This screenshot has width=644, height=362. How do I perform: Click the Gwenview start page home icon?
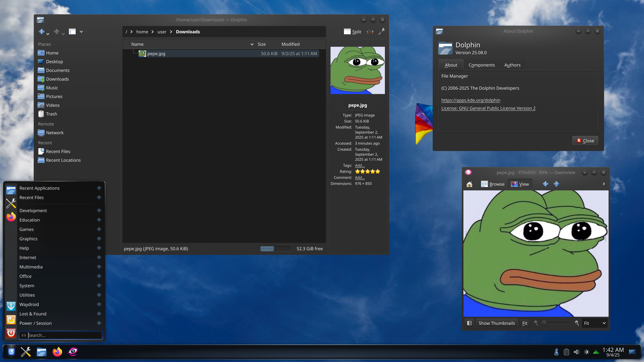(x=469, y=184)
